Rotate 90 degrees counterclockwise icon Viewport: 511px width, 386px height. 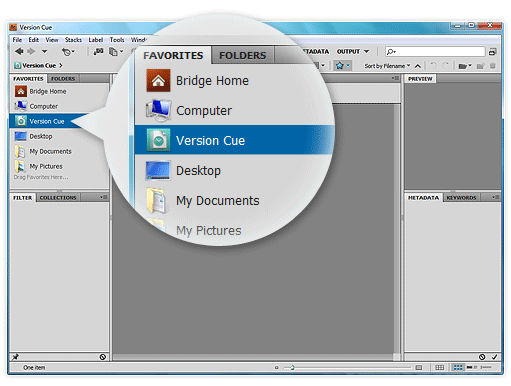click(x=434, y=66)
